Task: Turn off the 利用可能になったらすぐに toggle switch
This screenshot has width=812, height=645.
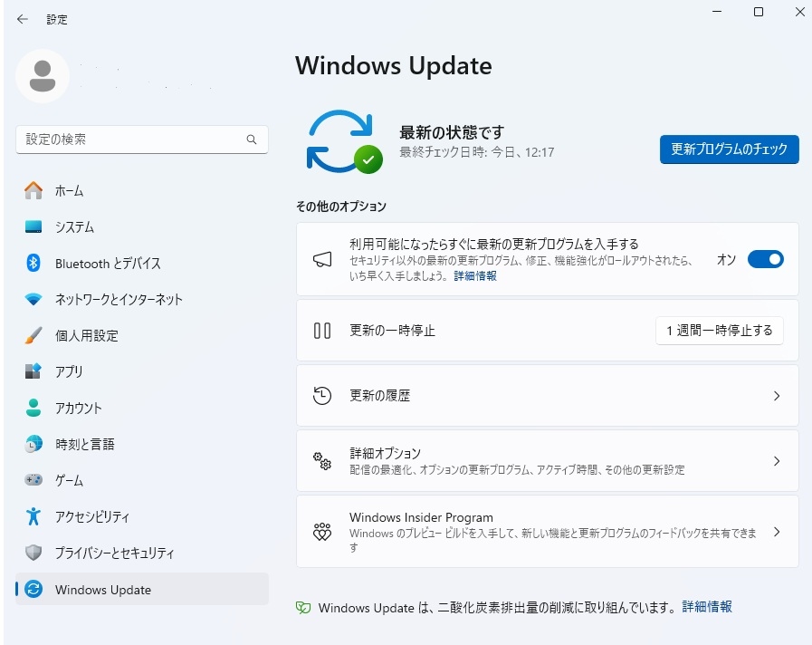Action: coord(766,260)
